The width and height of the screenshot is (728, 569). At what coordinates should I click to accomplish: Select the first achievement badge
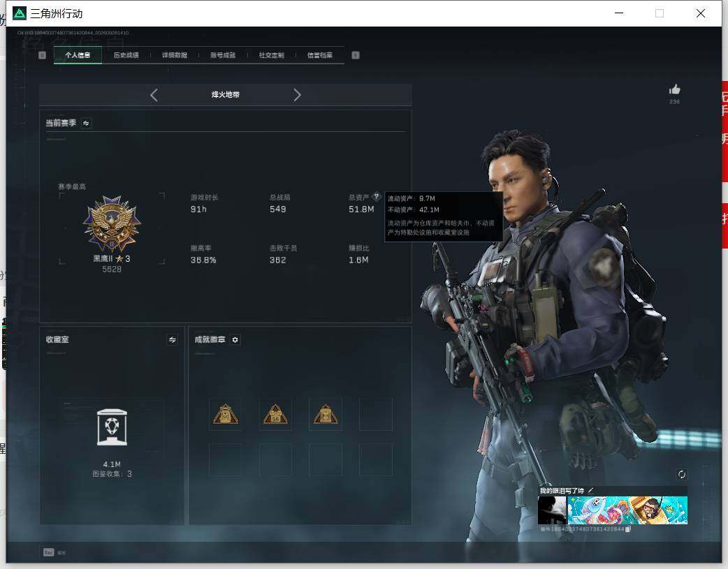coord(226,414)
